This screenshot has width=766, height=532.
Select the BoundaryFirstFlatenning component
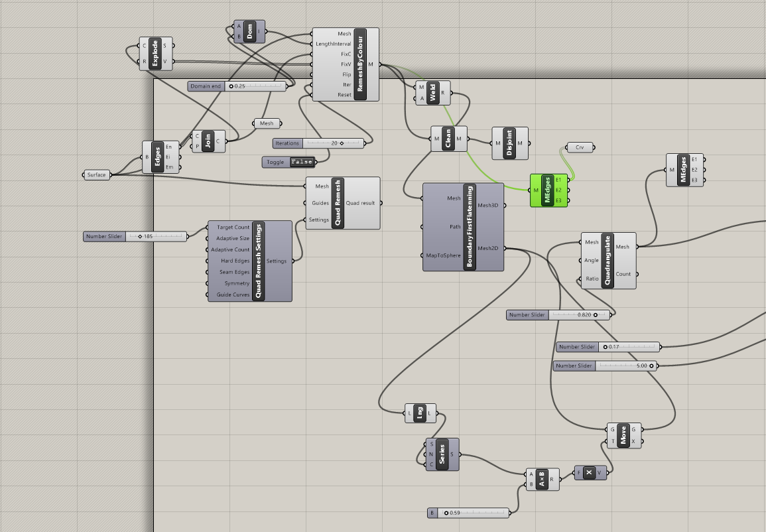463,227
